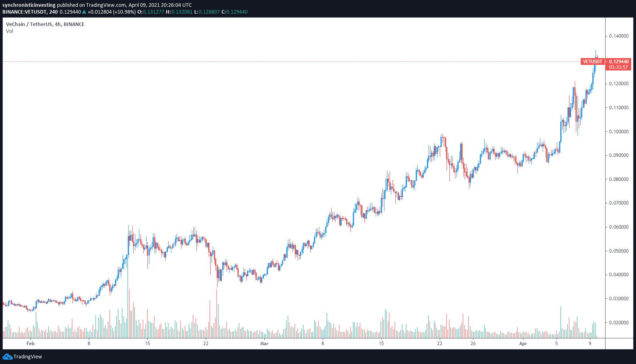This screenshot has width=636, height=364.
Task: Select the Apr label on the time axis
Action: click(x=523, y=344)
